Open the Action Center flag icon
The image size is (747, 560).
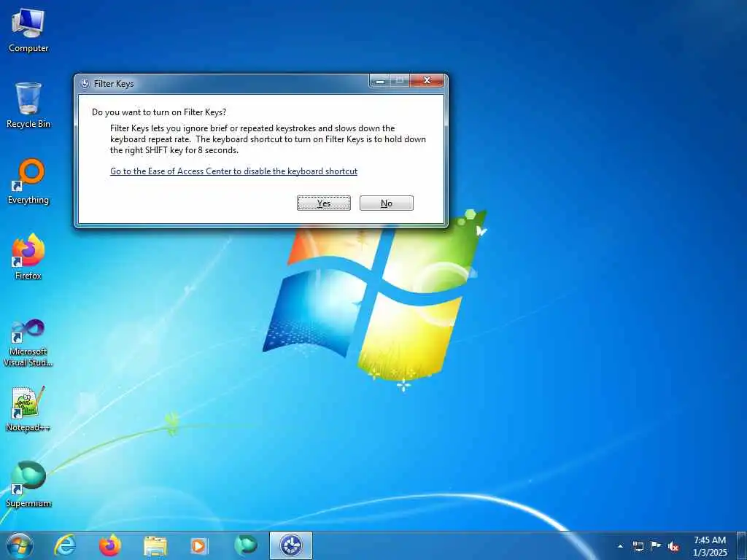pyautogui.click(x=656, y=546)
